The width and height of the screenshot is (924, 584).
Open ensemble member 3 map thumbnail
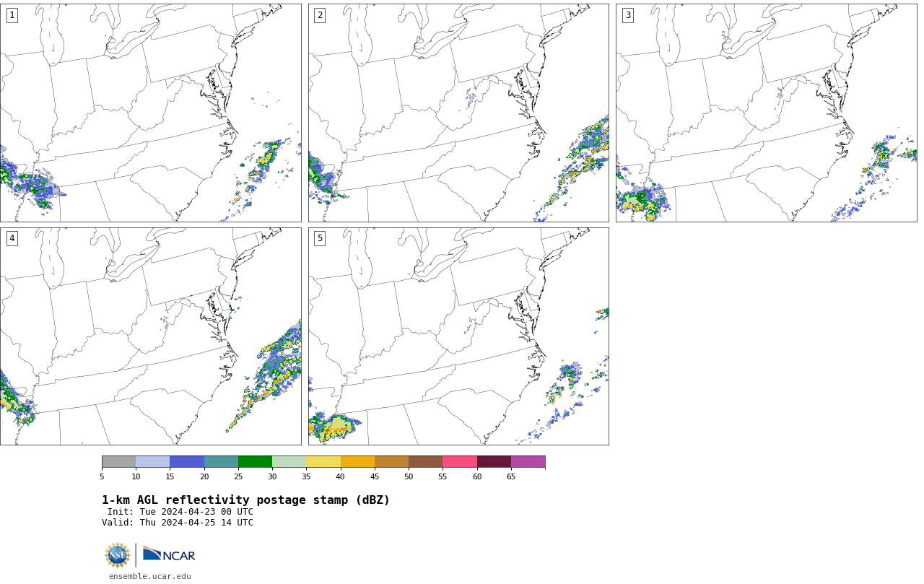(x=766, y=113)
